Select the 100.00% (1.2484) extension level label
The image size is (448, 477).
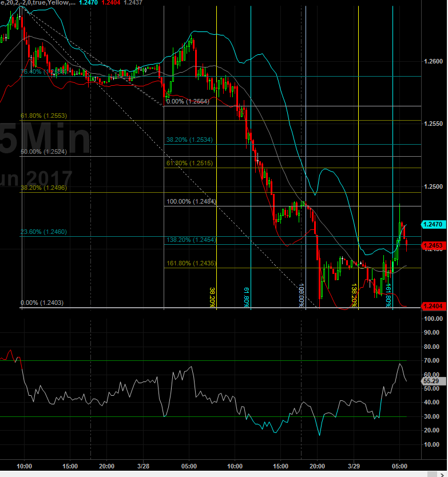coord(191,202)
